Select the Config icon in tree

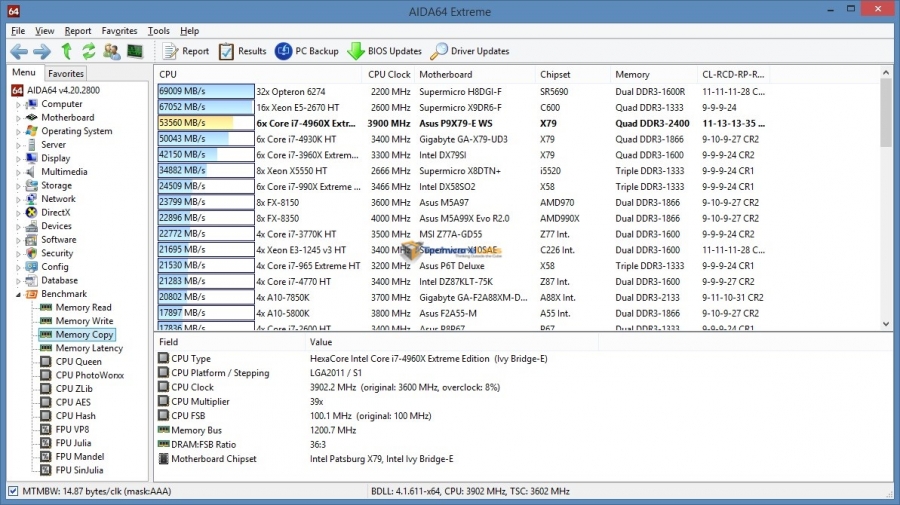[x=32, y=267]
